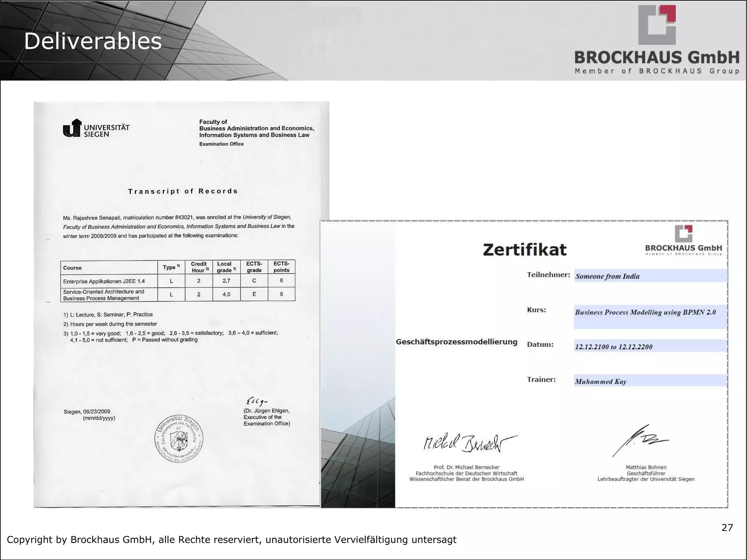The width and height of the screenshot is (747, 560).
Task: Click the round university seal stamp
Action: click(x=179, y=439)
